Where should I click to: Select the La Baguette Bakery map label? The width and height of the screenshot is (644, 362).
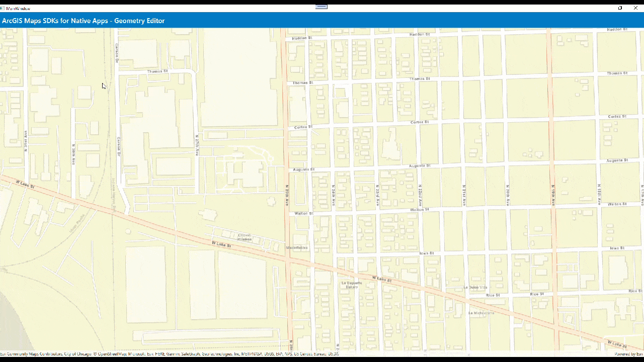coord(352,285)
